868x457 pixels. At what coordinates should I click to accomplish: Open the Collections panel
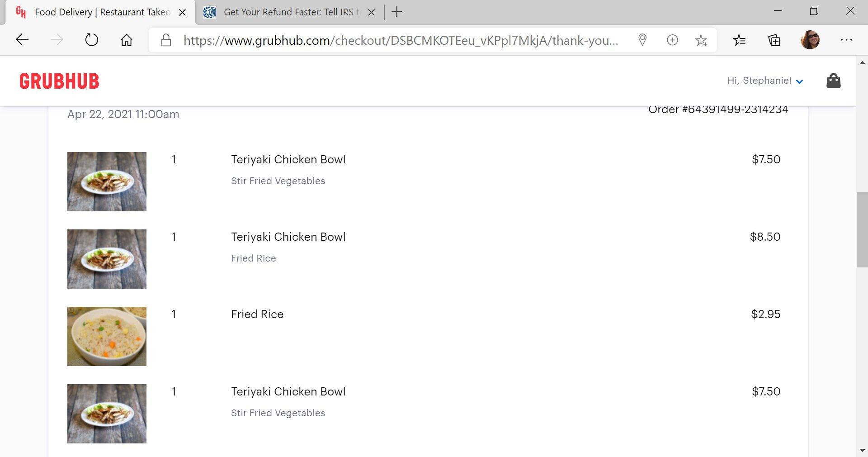774,40
